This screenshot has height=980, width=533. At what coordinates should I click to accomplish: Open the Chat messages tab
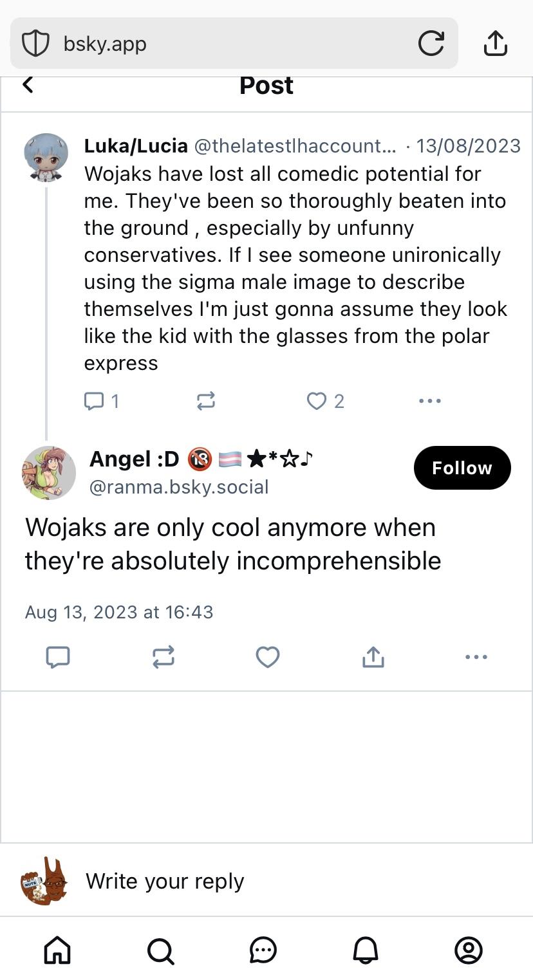point(263,950)
